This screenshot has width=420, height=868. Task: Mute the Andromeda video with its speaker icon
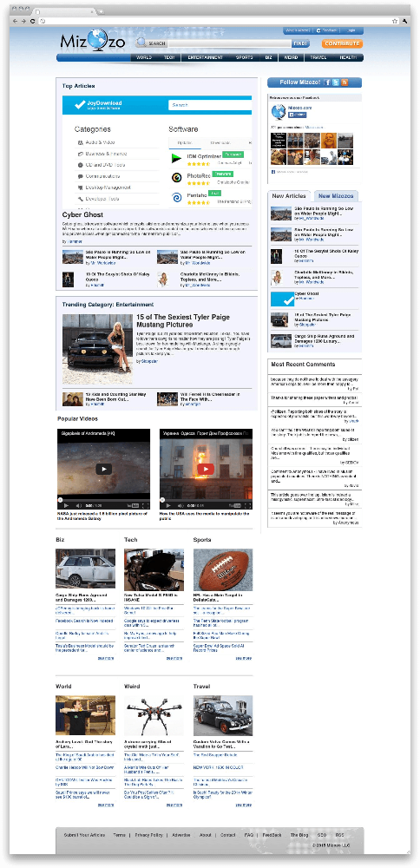(x=79, y=505)
